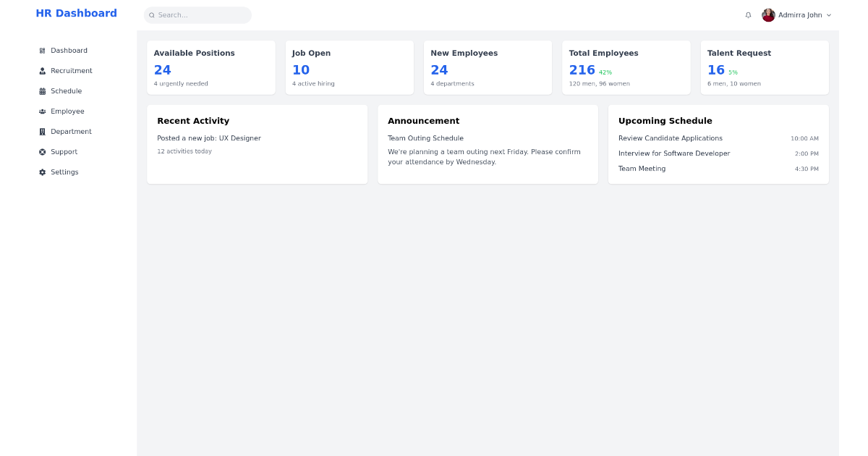Click the Employee group icon in sidebar
The width and height of the screenshot is (868, 456).
[42, 111]
